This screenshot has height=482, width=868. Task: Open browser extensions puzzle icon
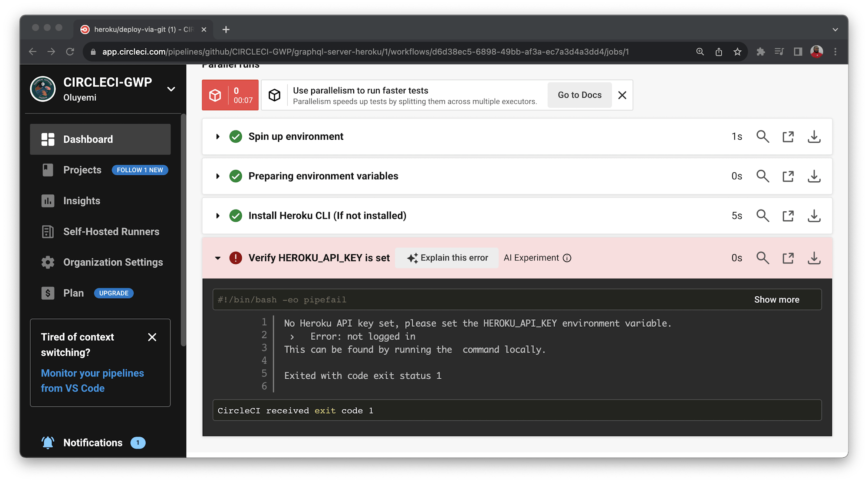tap(760, 52)
